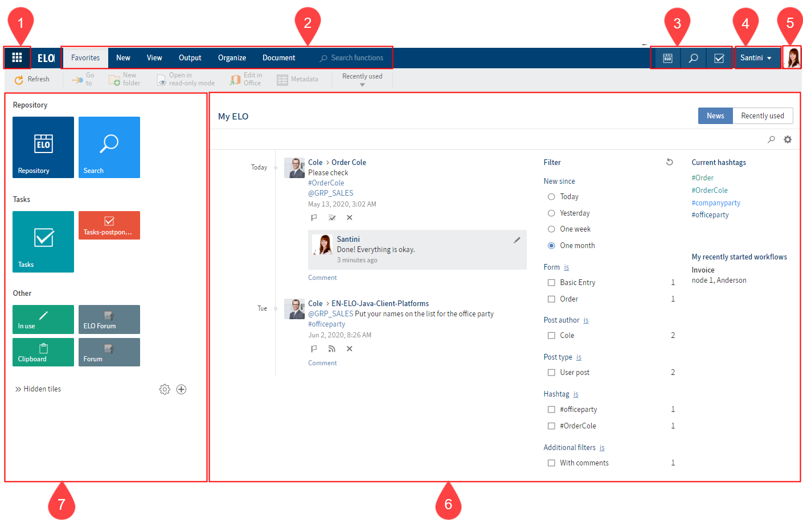Open the Repository tile
This screenshot has height=532, width=803.
[x=43, y=147]
